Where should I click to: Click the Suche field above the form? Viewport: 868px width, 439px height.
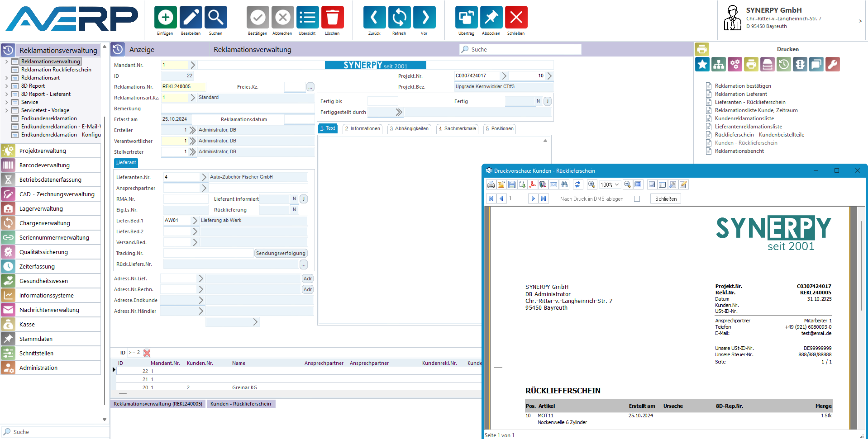[x=520, y=49]
